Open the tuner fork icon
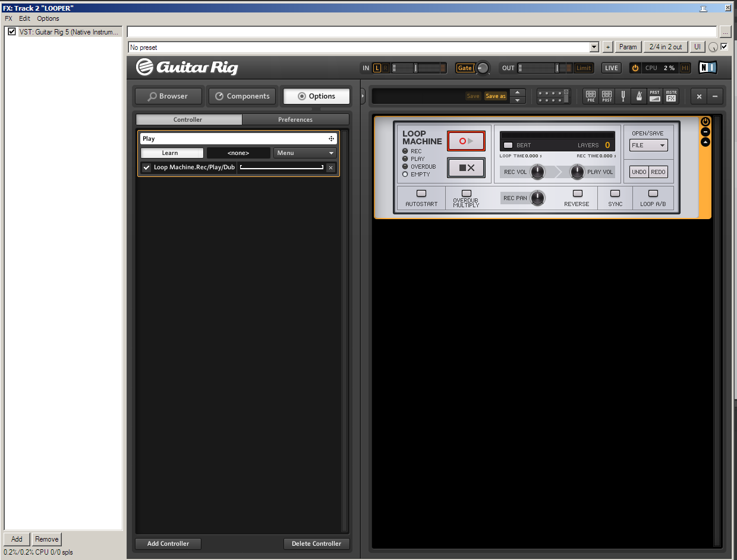The width and height of the screenshot is (737, 560). (623, 96)
